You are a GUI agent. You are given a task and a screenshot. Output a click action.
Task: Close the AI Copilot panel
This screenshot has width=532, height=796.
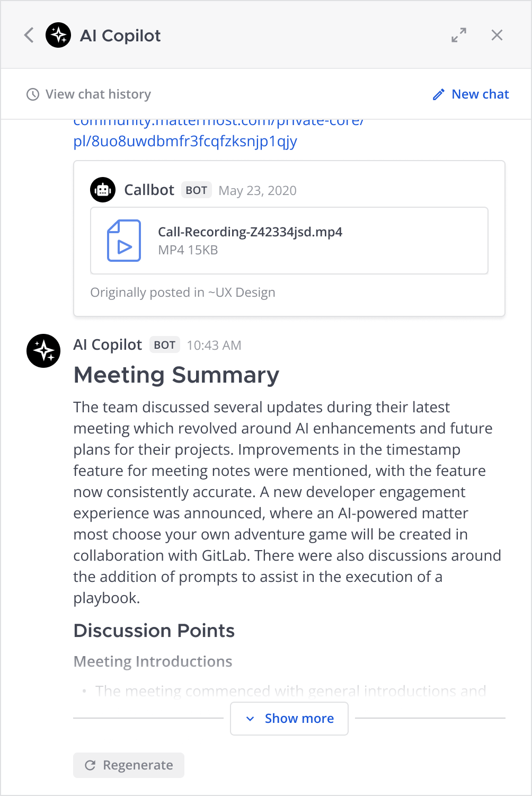497,36
